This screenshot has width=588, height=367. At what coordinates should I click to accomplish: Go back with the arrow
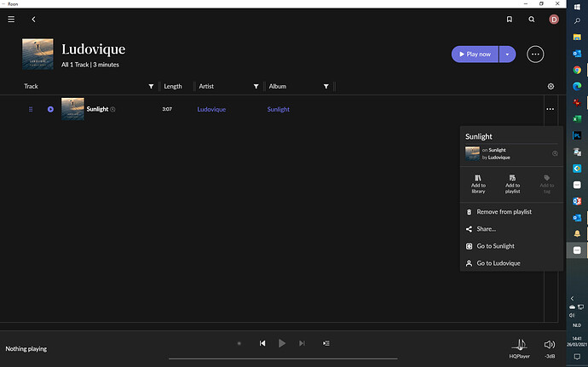(33, 19)
